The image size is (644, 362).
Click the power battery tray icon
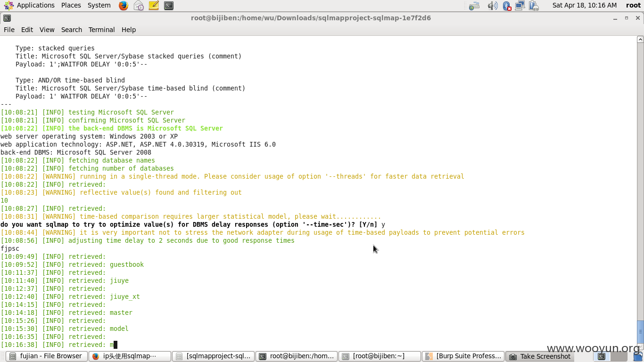(534, 6)
